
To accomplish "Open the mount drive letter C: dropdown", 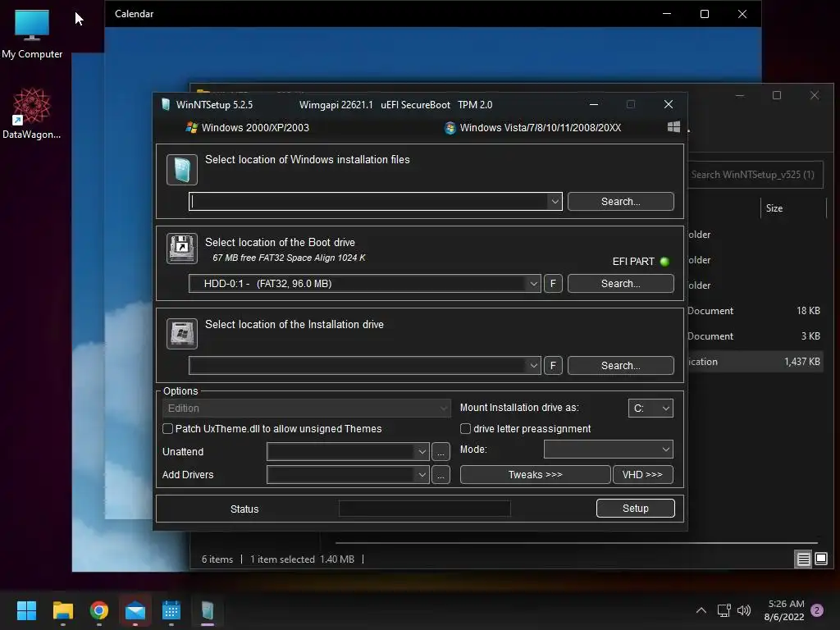I will 651,409.
